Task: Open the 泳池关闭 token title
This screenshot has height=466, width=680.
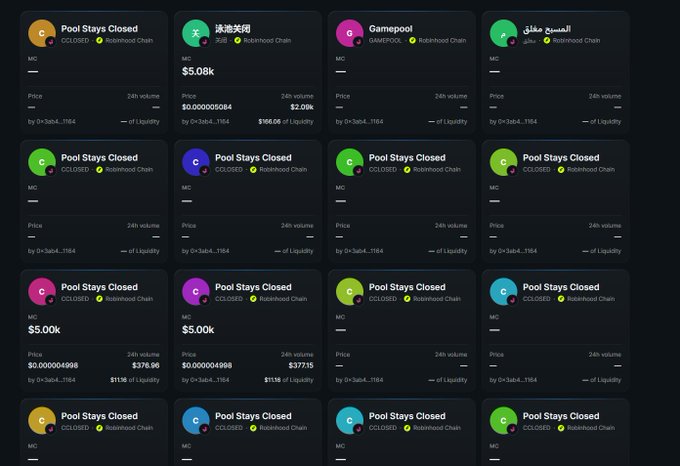Action: point(233,29)
